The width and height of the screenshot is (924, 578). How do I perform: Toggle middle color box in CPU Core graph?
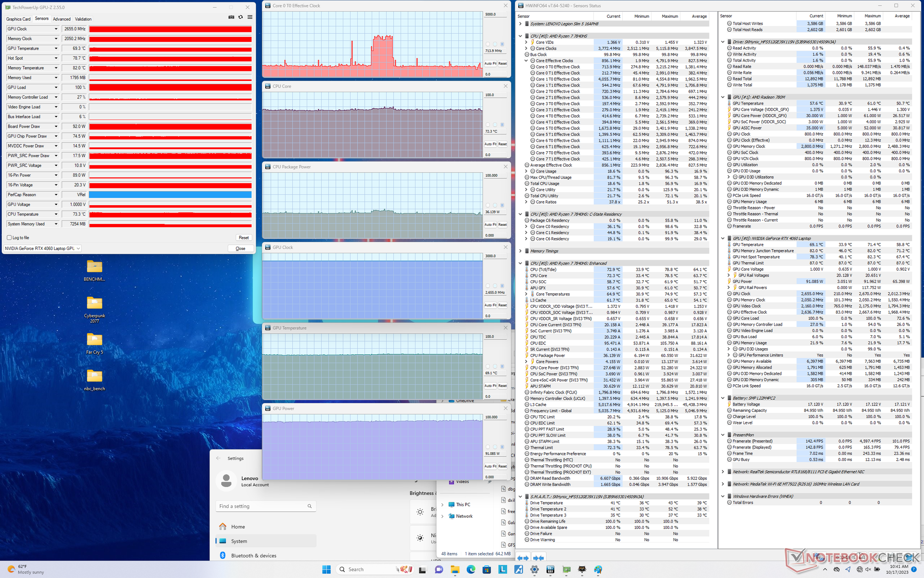tap(495, 125)
